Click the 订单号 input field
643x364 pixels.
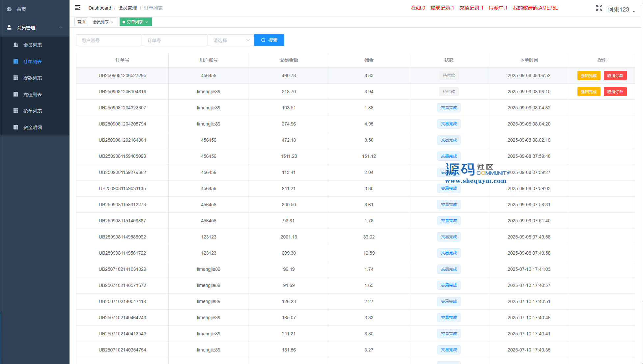[175, 40]
